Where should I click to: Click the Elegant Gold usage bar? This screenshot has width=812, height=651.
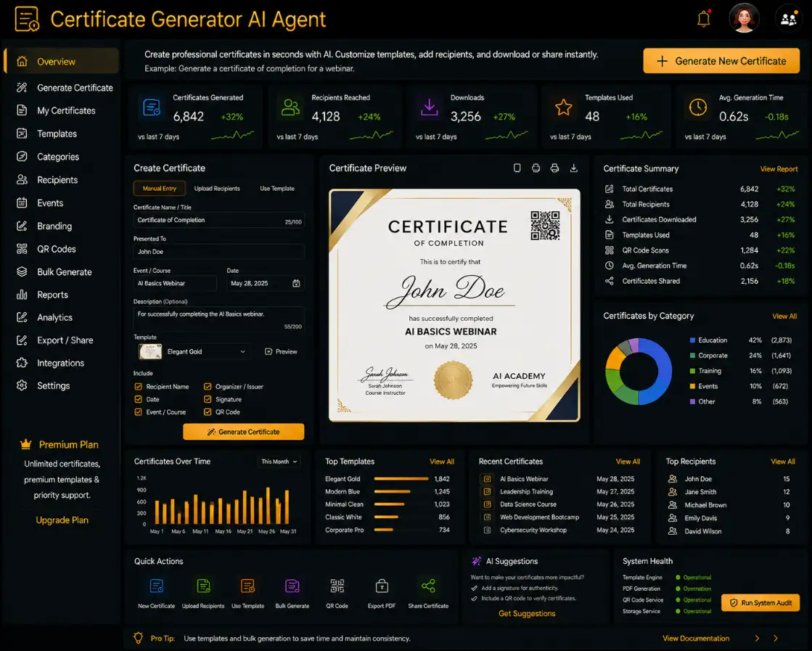tap(401, 479)
